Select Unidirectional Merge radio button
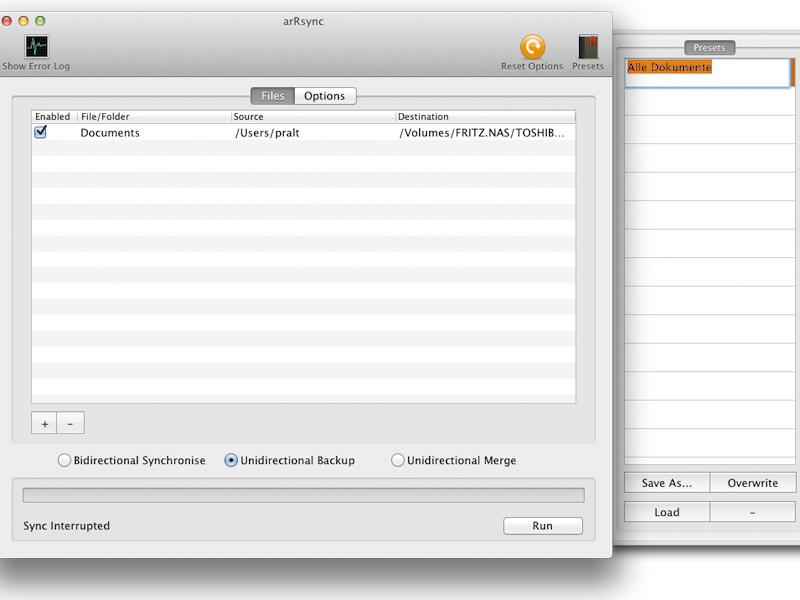 (x=397, y=460)
